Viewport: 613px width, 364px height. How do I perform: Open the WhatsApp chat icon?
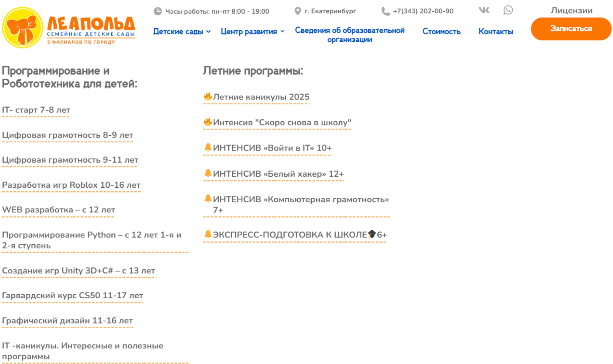[x=508, y=10]
